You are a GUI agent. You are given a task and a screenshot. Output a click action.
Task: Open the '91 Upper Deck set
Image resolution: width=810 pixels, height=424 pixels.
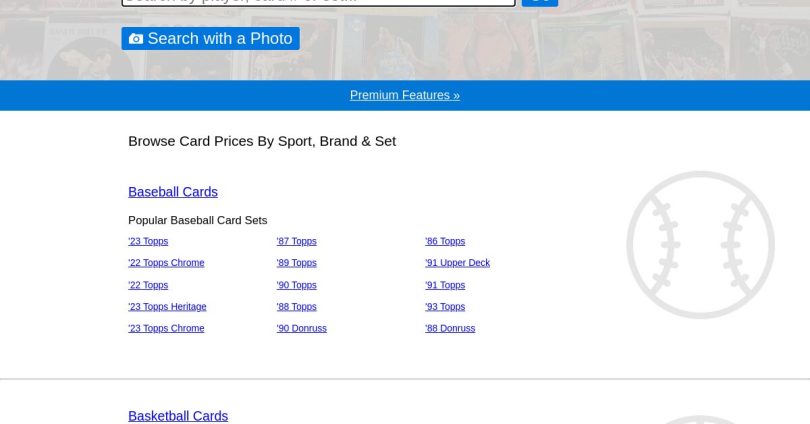click(x=457, y=263)
